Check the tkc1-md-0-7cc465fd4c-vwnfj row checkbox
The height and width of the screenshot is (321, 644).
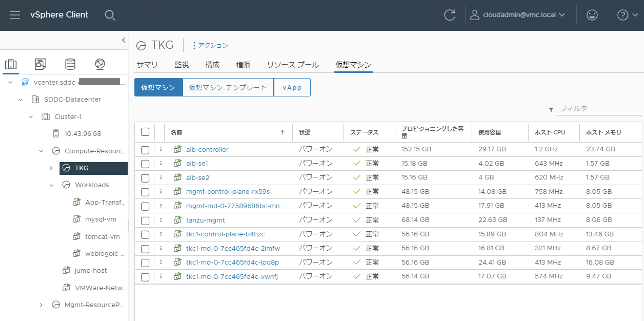145,277
